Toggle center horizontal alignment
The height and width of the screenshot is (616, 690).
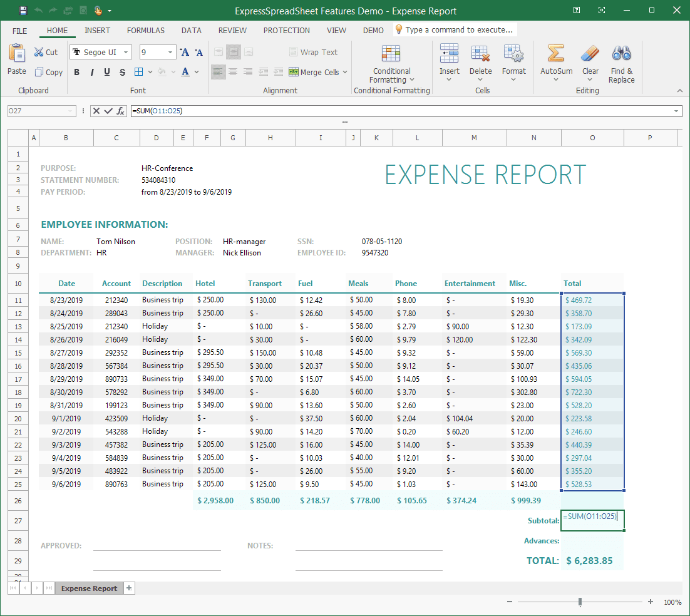tap(233, 72)
